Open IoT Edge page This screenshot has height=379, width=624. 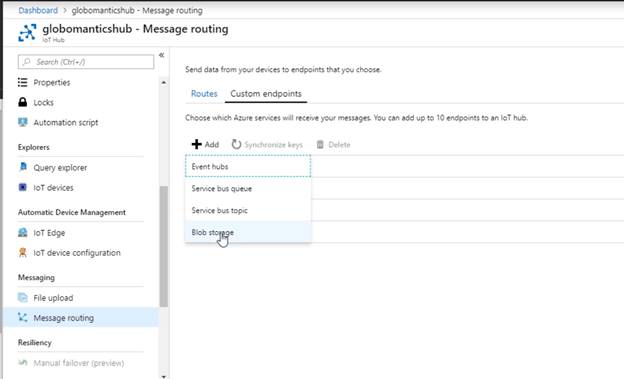pyautogui.click(x=49, y=233)
